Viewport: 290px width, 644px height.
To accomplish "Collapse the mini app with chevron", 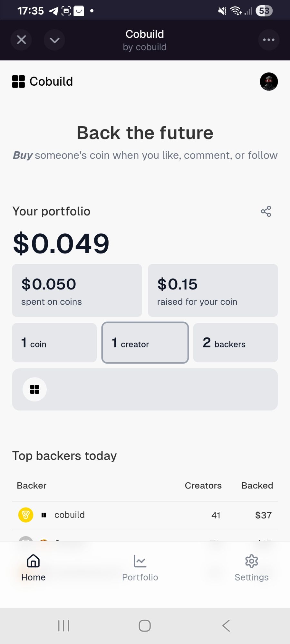I will coord(54,40).
